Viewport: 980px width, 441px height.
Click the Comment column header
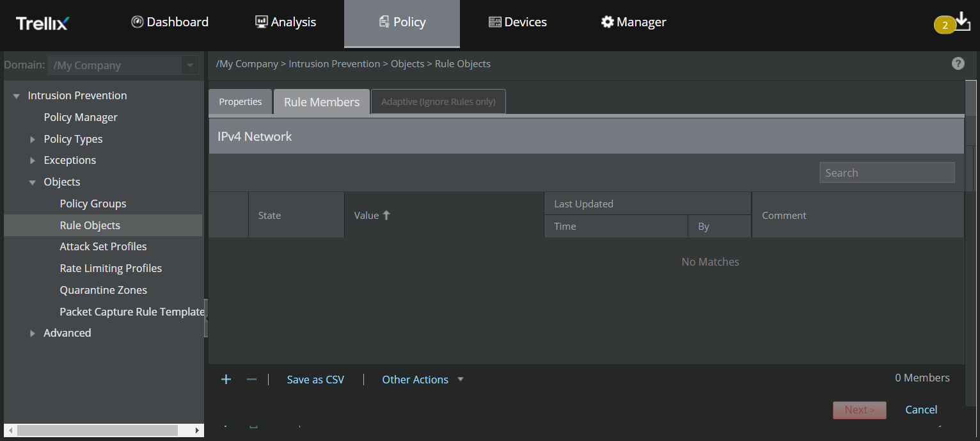click(858, 215)
